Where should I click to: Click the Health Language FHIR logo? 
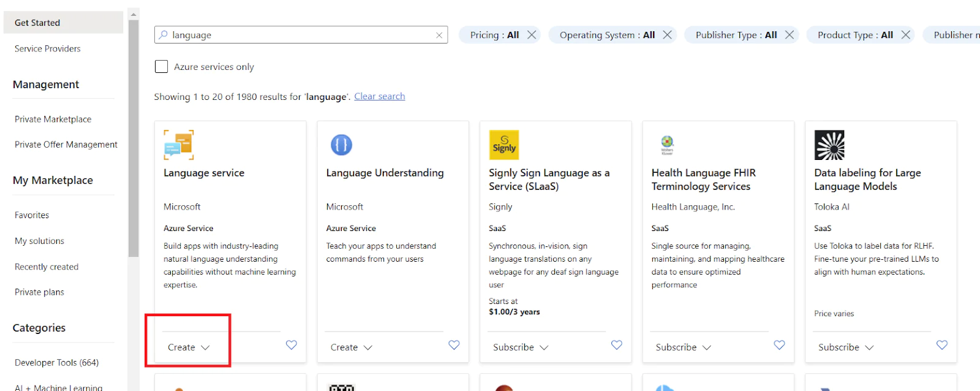coord(667,145)
